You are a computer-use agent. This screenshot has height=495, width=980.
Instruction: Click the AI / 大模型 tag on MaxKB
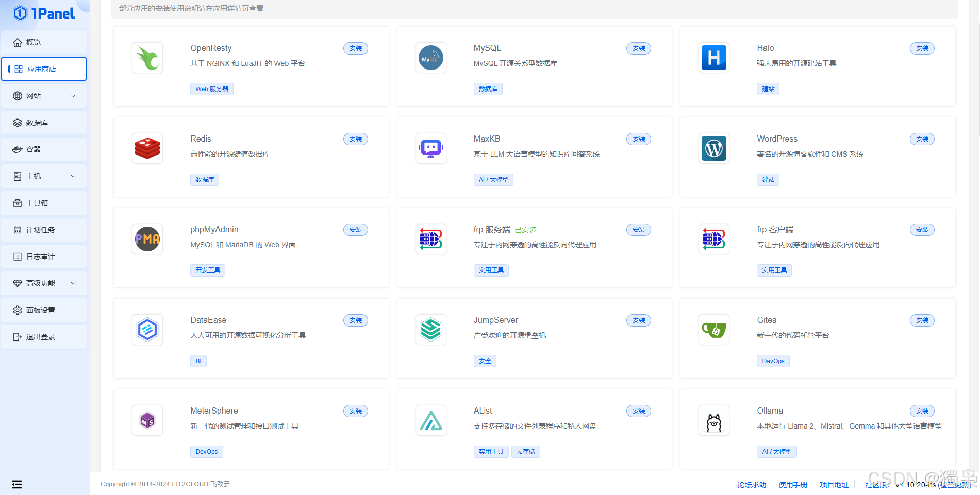493,180
